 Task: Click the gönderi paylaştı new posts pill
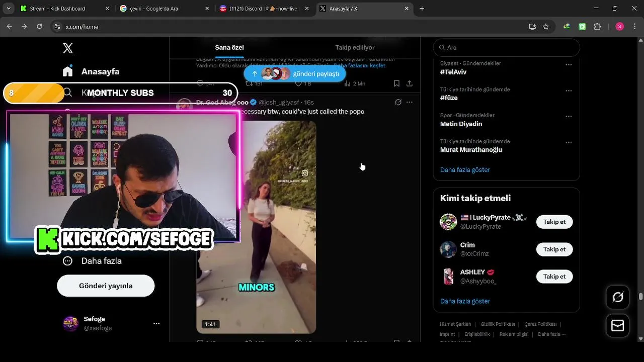[295, 73]
